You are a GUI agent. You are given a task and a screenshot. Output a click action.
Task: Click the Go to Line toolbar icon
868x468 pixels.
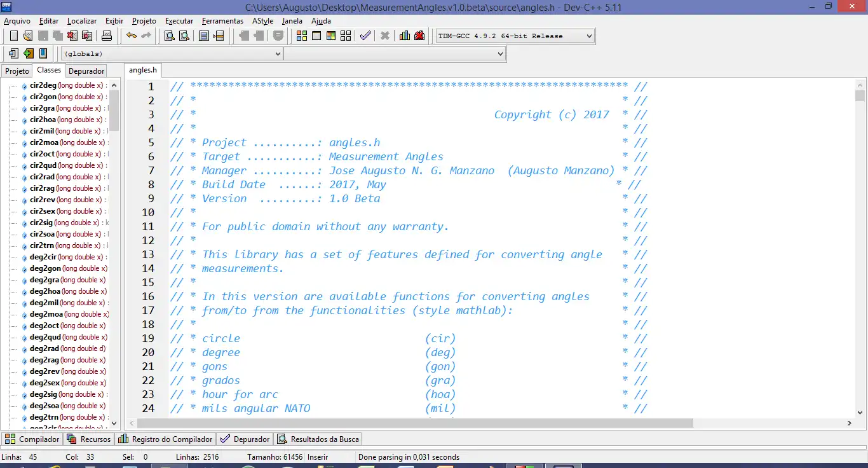pos(219,36)
